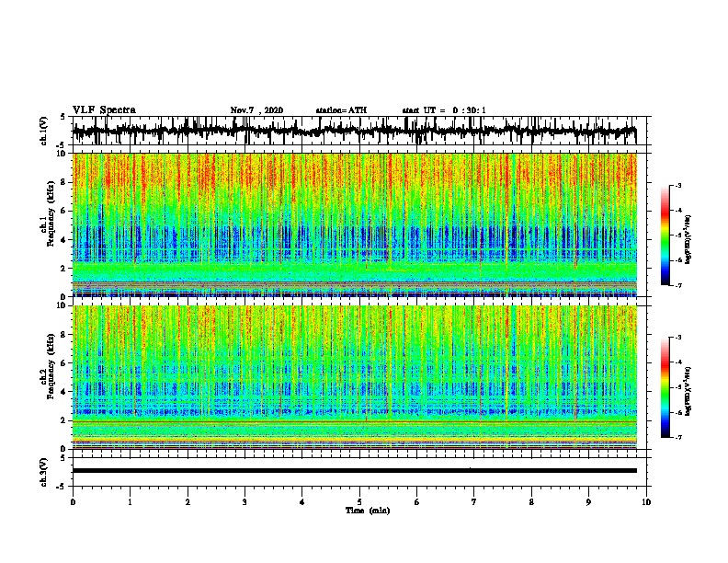Viewport: 728px width, 563px height.
Task: Click the "station=ATH" header label
Action: (x=341, y=110)
